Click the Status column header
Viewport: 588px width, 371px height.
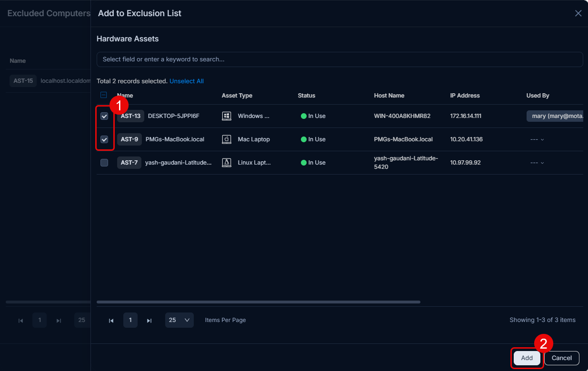(x=307, y=96)
